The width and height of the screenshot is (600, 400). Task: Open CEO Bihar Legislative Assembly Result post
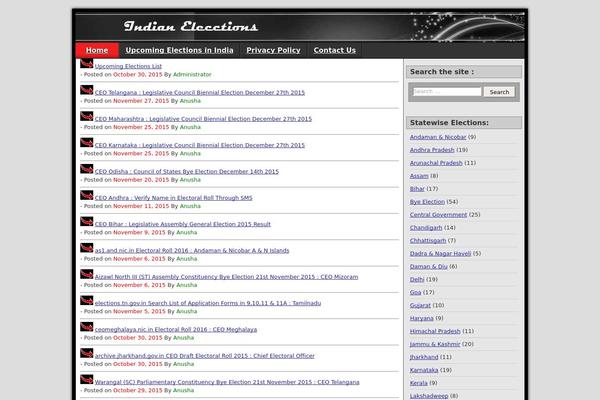click(183, 224)
